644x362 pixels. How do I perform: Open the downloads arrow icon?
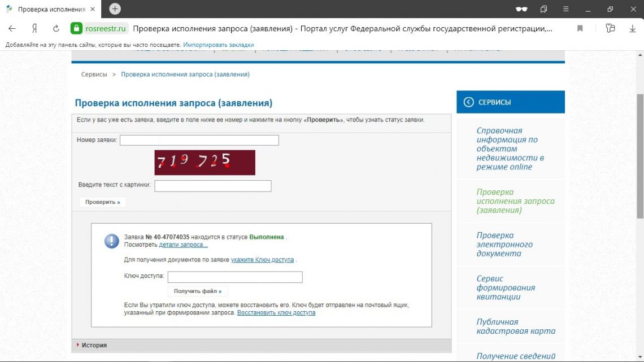[x=632, y=28]
